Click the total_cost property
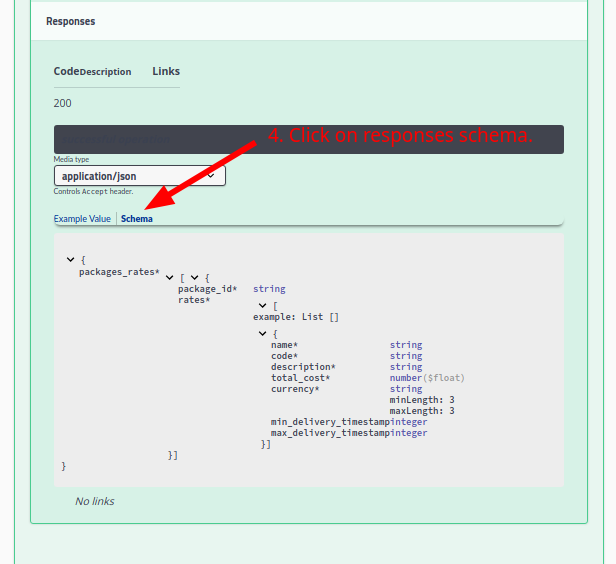Screen dimensions: 616x564 300,378
